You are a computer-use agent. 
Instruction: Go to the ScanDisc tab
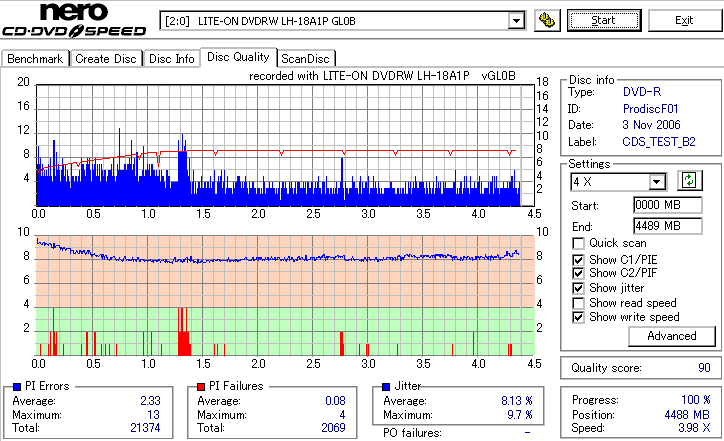pos(305,59)
